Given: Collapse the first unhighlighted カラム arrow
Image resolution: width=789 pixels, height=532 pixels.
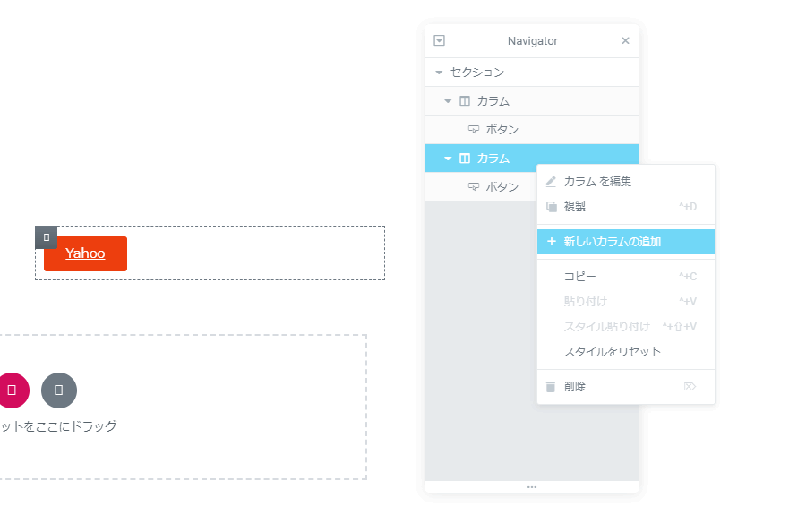Looking at the screenshot, I should pos(448,101).
